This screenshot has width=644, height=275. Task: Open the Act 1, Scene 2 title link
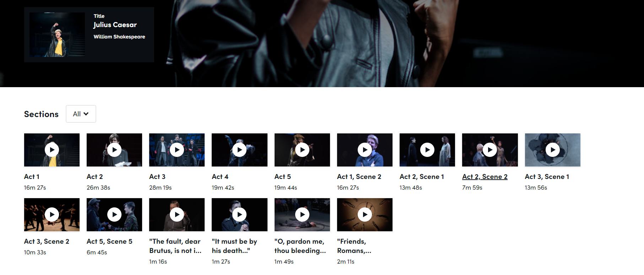pyautogui.click(x=359, y=176)
